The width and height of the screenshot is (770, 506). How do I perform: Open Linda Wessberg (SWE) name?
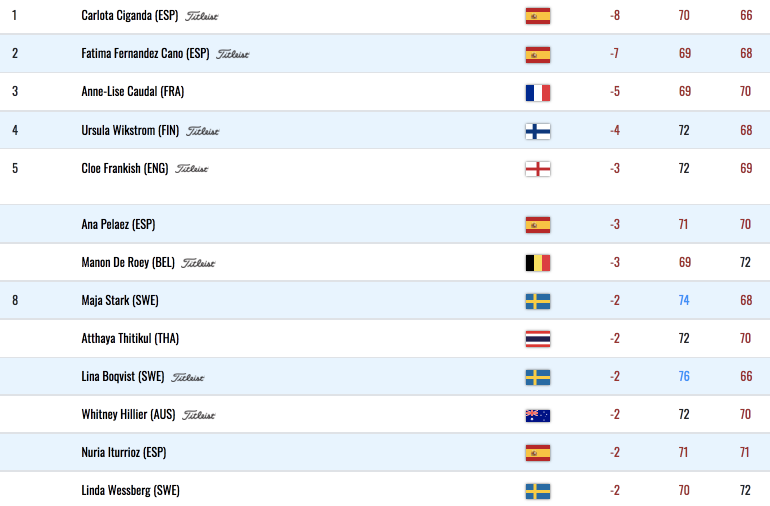point(131,490)
